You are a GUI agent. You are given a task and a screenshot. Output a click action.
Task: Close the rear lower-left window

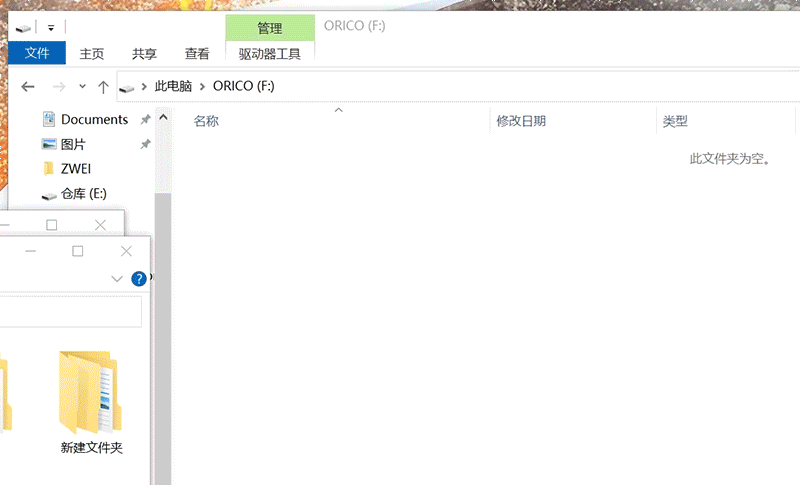(x=101, y=225)
